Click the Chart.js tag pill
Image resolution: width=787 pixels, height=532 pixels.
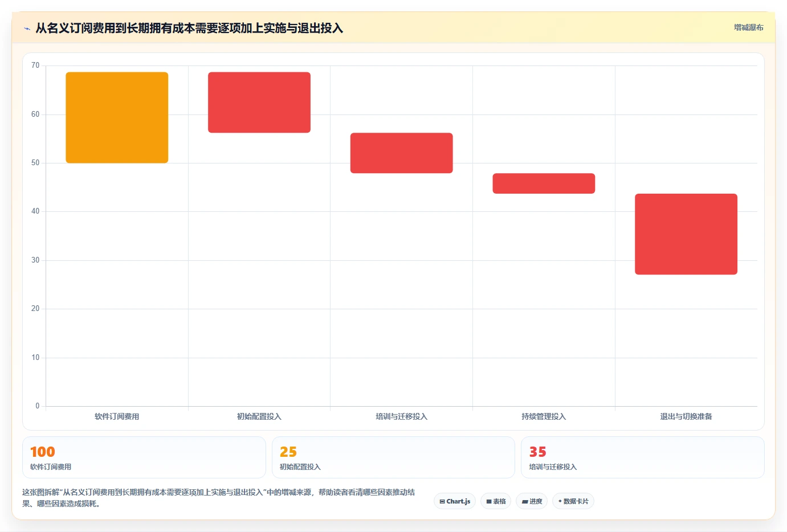click(455, 501)
